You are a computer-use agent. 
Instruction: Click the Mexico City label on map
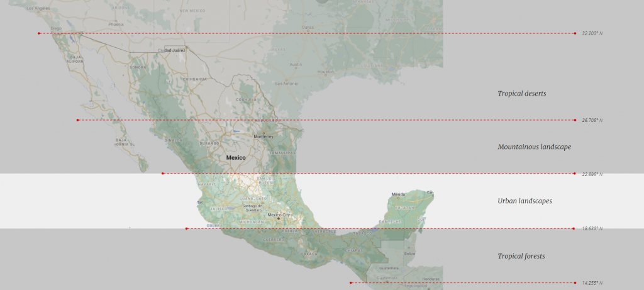[279, 215]
